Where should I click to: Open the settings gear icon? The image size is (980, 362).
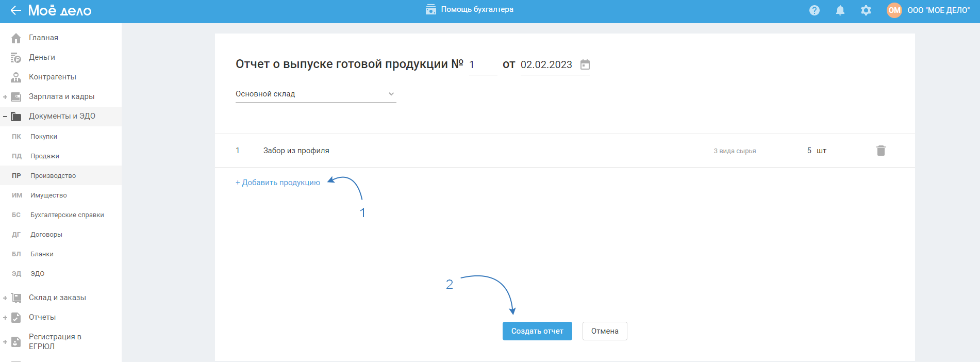coord(866,10)
